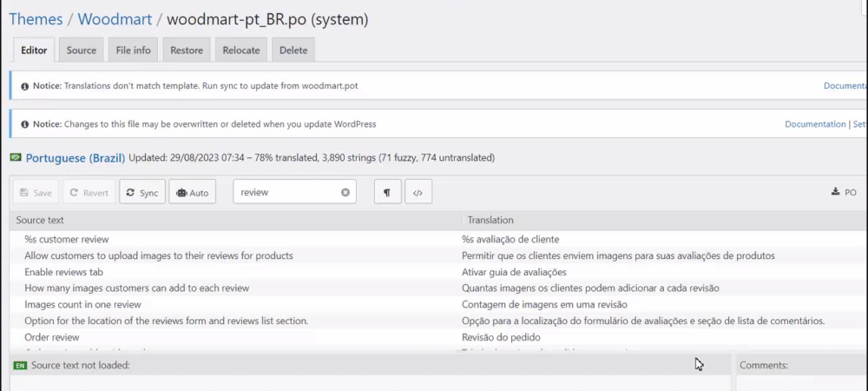Click the Sync button
Screen dimensions: 868x391
coord(142,192)
